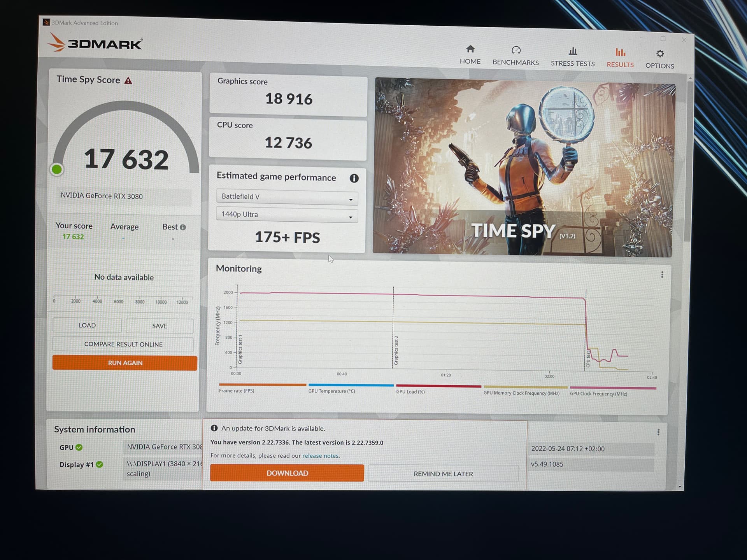
Task: Toggle the Frame rate (FPS) legend
Action: click(x=263, y=388)
